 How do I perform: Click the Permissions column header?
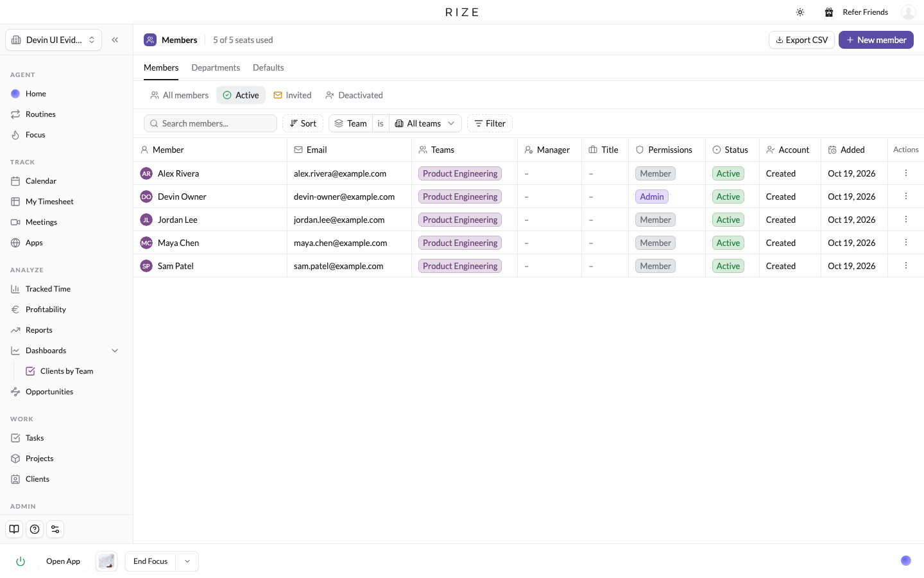pyautogui.click(x=667, y=150)
